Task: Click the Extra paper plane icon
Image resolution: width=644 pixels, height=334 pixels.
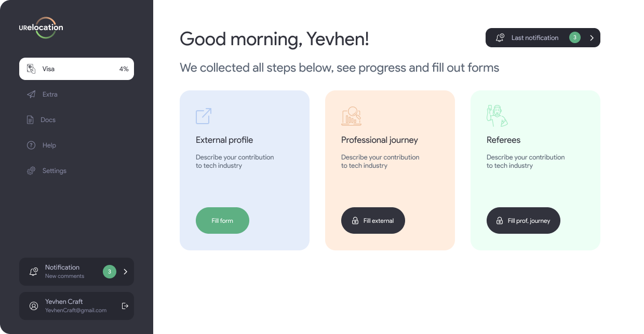Action: tap(31, 95)
